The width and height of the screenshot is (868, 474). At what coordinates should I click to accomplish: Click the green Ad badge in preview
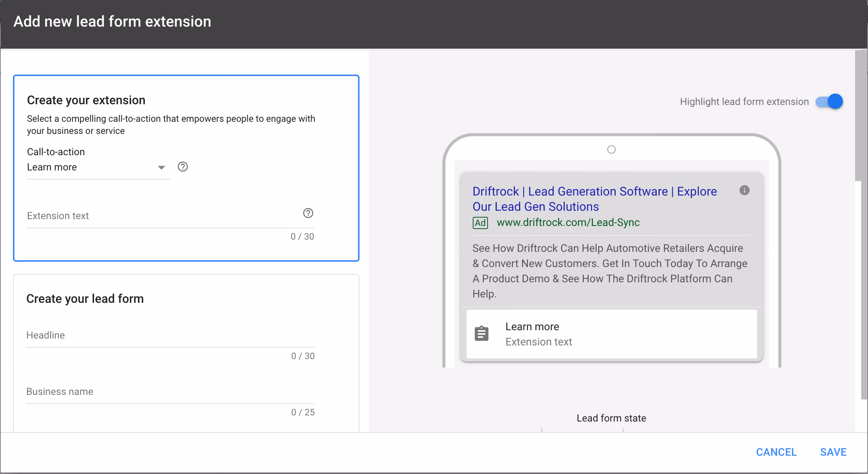480,223
